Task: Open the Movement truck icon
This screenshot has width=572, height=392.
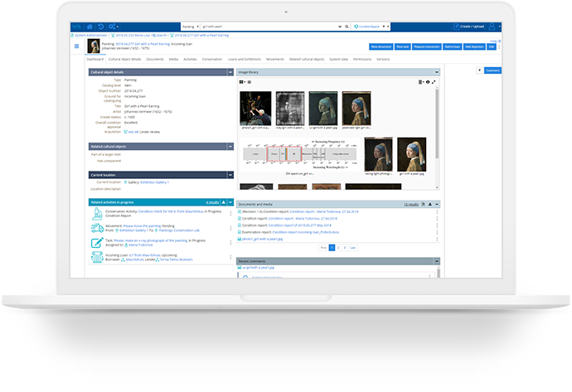Action: [97, 228]
